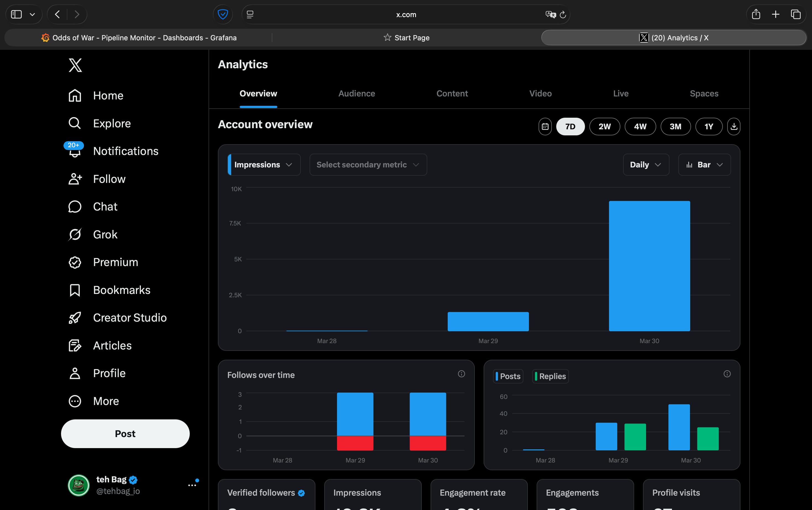Open the Daily interval dropdown

pyautogui.click(x=646, y=165)
